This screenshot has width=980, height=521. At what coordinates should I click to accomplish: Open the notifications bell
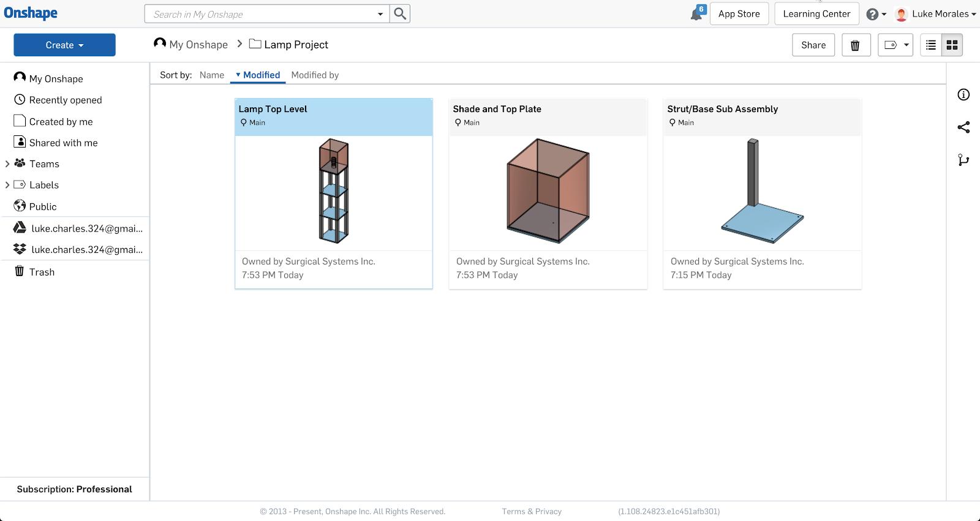click(696, 14)
